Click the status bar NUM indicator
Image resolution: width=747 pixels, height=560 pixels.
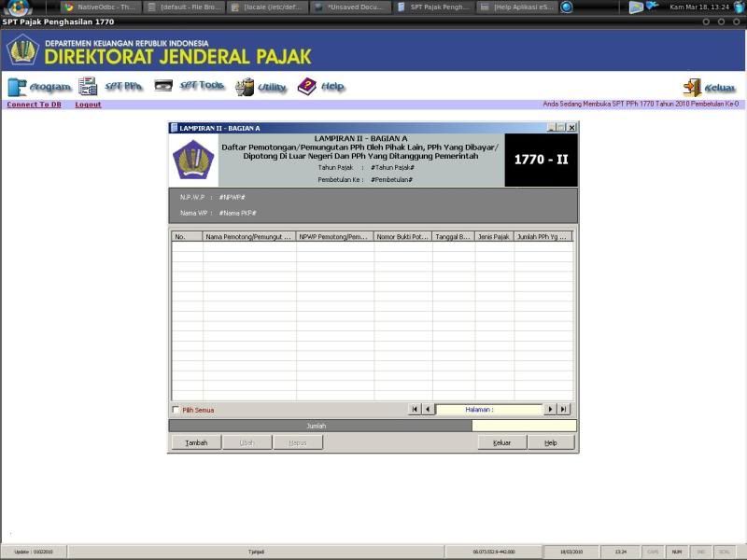click(x=676, y=552)
